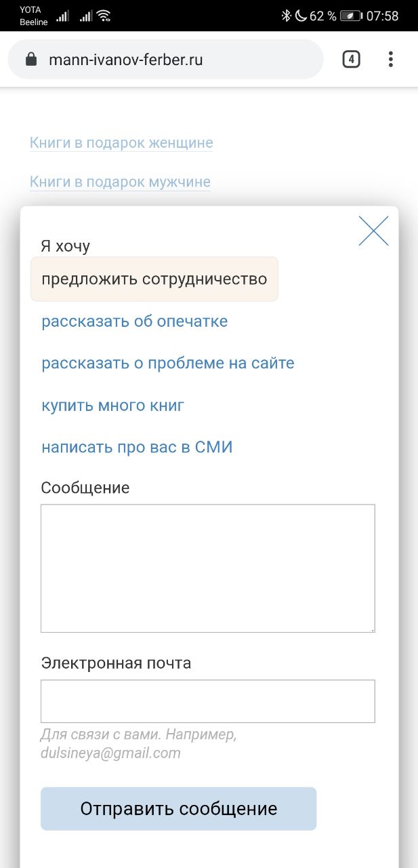This screenshot has height=868, width=418.
Task: Open link Книги в подарок женщине
Action: coord(121,142)
